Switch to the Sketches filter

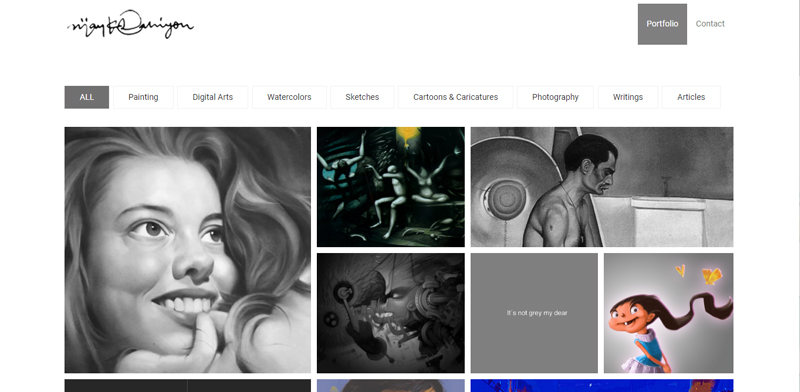coord(362,97)
